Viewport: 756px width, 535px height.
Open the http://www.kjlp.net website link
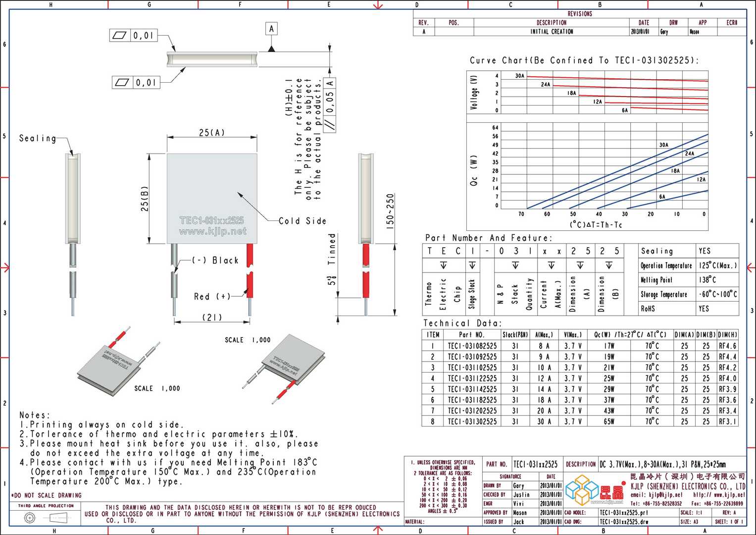[719, 495]
